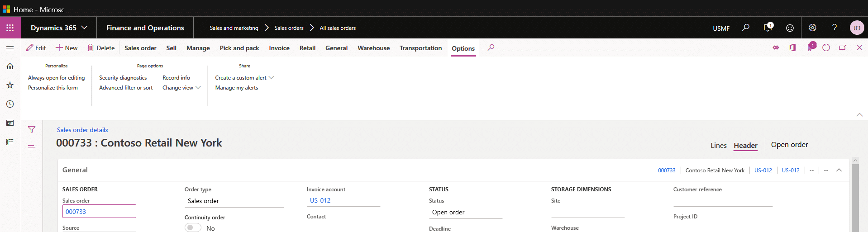Click the Edit pencil button

pyautogui.click(x=36, y=48)
